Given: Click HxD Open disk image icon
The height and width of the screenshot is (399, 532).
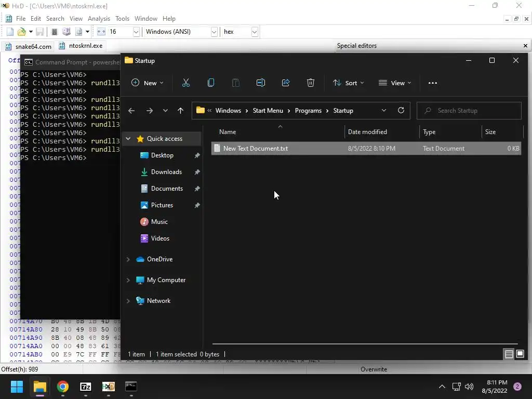Looking at the screenshot, I should point(79,32).
